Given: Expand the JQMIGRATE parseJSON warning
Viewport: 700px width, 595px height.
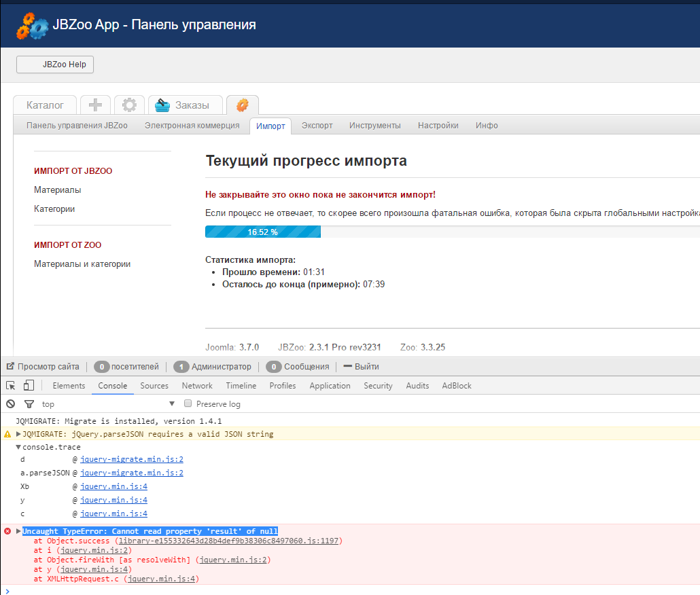Looking at the screenshot, I should [18, 434].
